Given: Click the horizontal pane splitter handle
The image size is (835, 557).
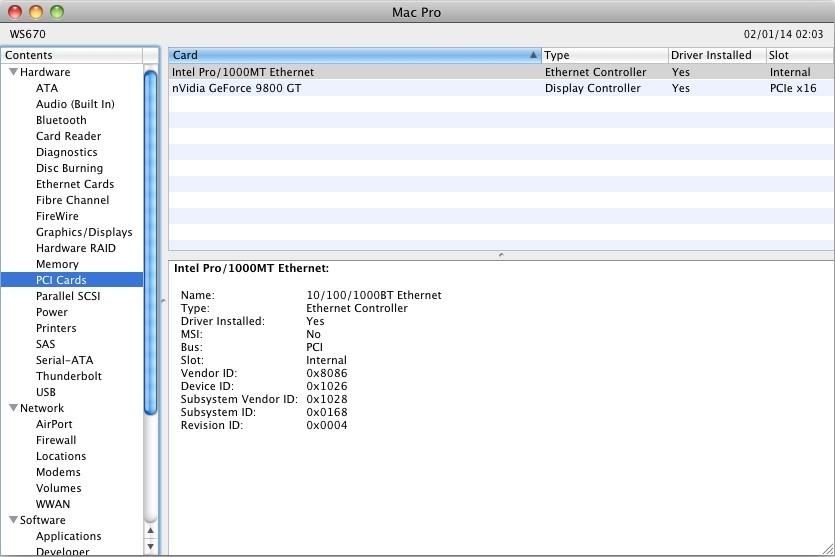Looking at the screenshot, I should (x=500, y=255).
